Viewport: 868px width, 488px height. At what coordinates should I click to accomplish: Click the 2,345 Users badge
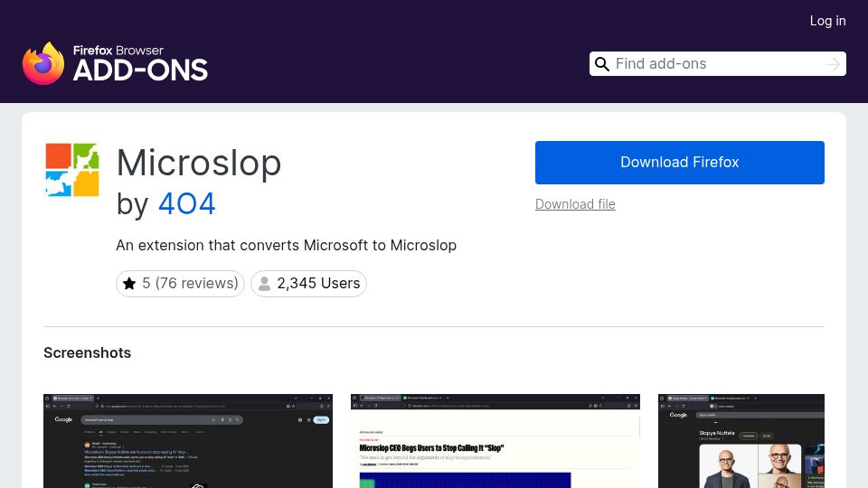[x=308, y=283]
